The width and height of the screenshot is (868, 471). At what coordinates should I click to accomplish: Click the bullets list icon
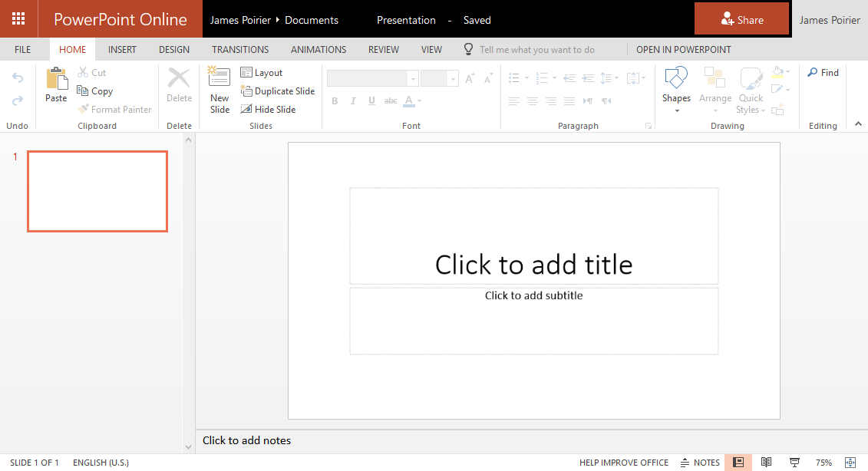point(514,78)
